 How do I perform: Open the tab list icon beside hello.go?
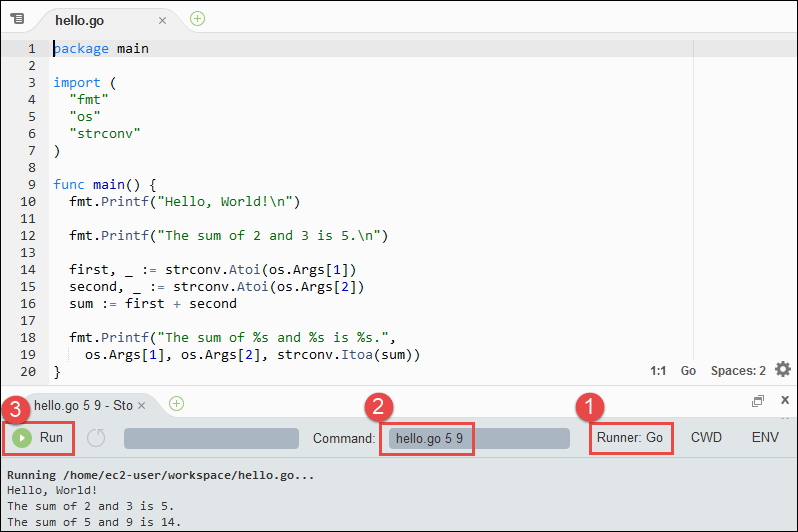[x=17, y=19]
